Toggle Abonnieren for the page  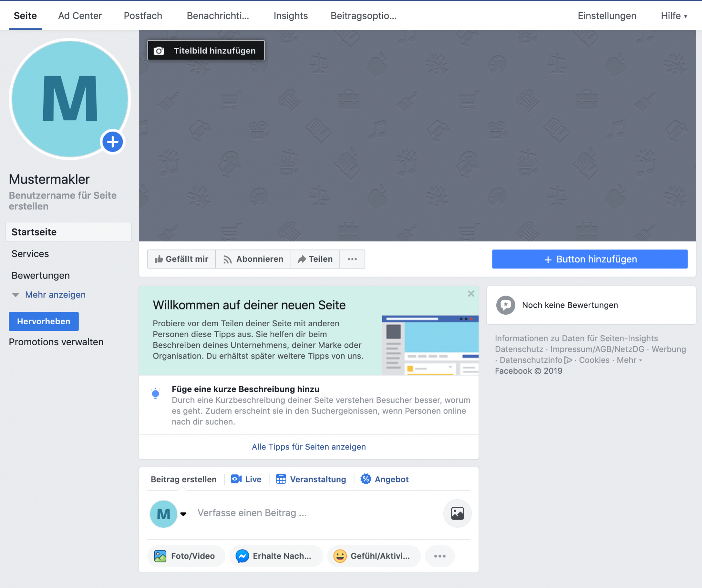coord(253,259)
